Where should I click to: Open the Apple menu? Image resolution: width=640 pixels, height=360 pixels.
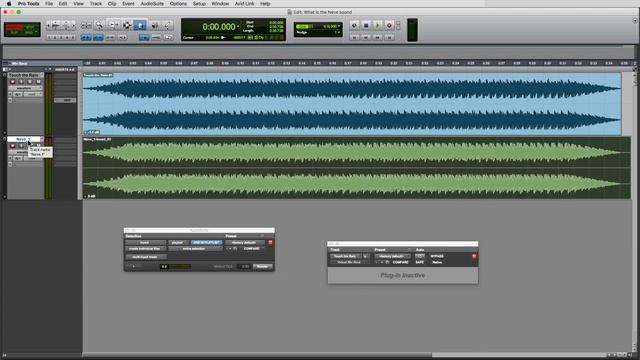[x=9, y=4]
